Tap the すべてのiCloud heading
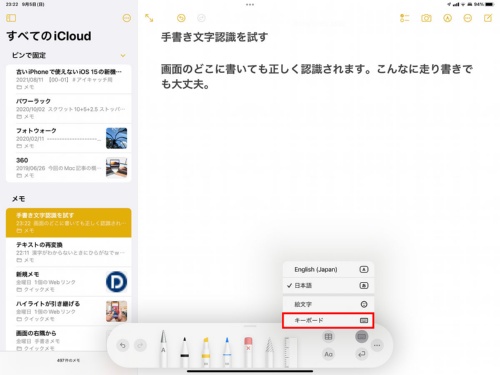This screenshot has height=375, width=500. click(49, 36)
